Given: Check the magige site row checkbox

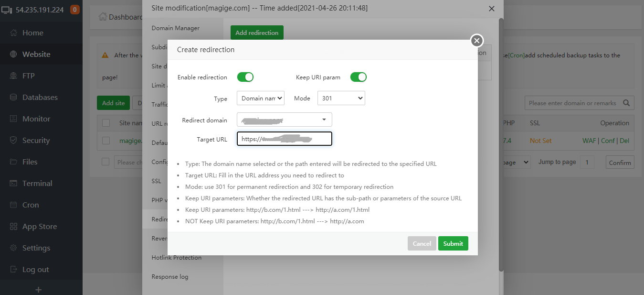Looking at the screenshot, I should pyautogui.click(x=106, y=141).
